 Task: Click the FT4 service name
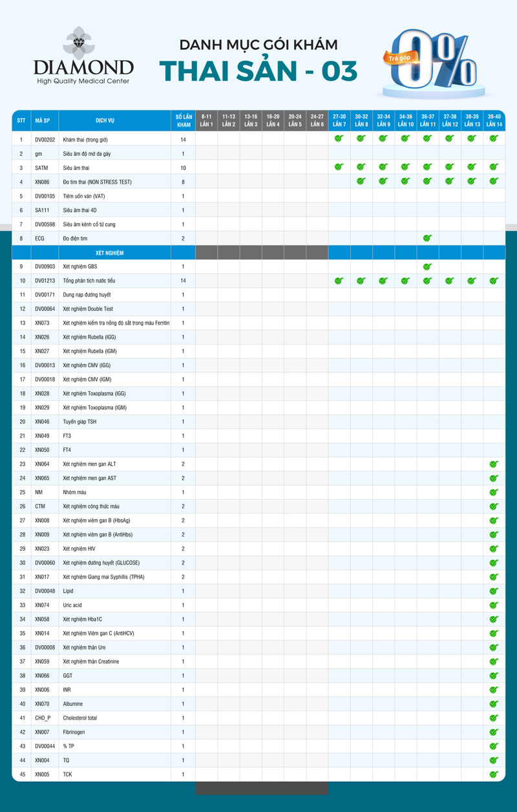(67, 450)
